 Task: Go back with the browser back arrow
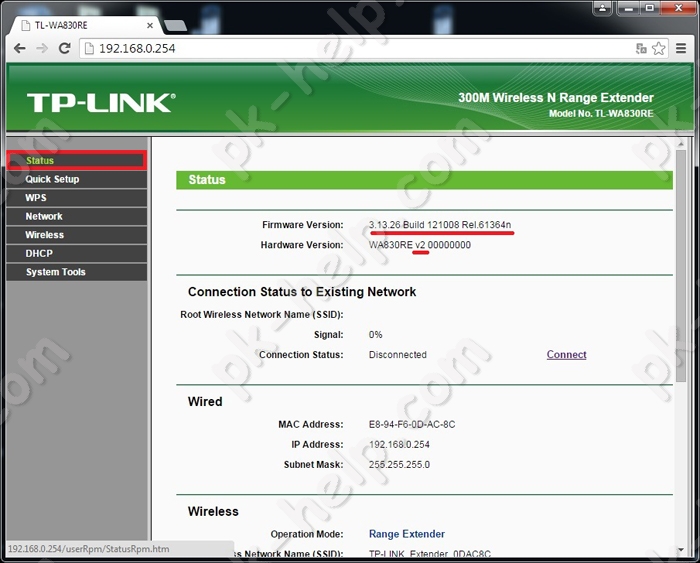[x=19, y=48]
